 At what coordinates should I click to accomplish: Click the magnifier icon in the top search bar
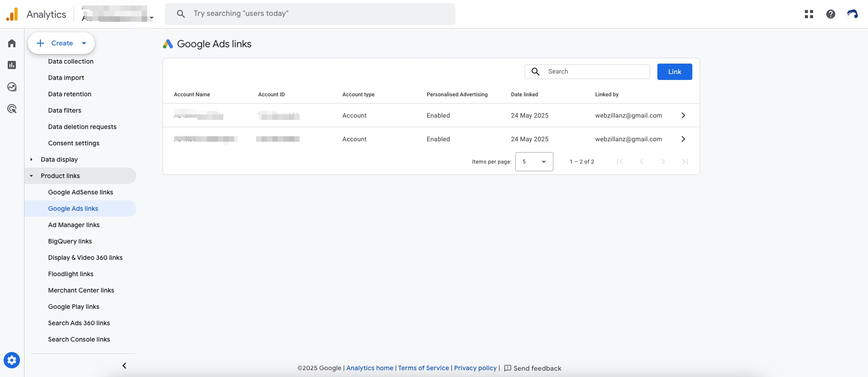click(x=181, y=14)
